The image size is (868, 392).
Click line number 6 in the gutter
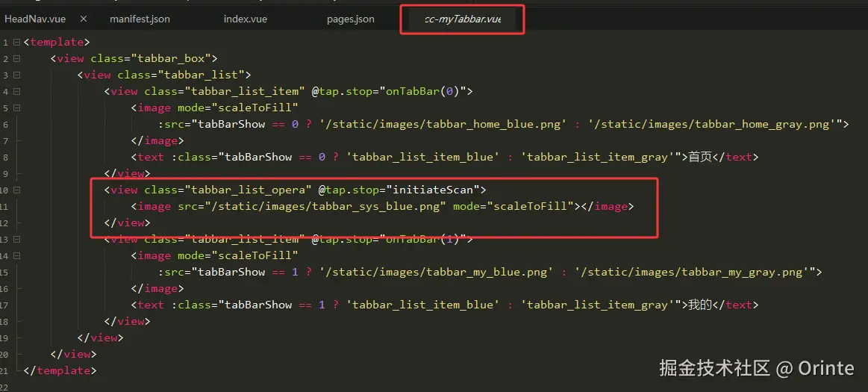[5, 125]
